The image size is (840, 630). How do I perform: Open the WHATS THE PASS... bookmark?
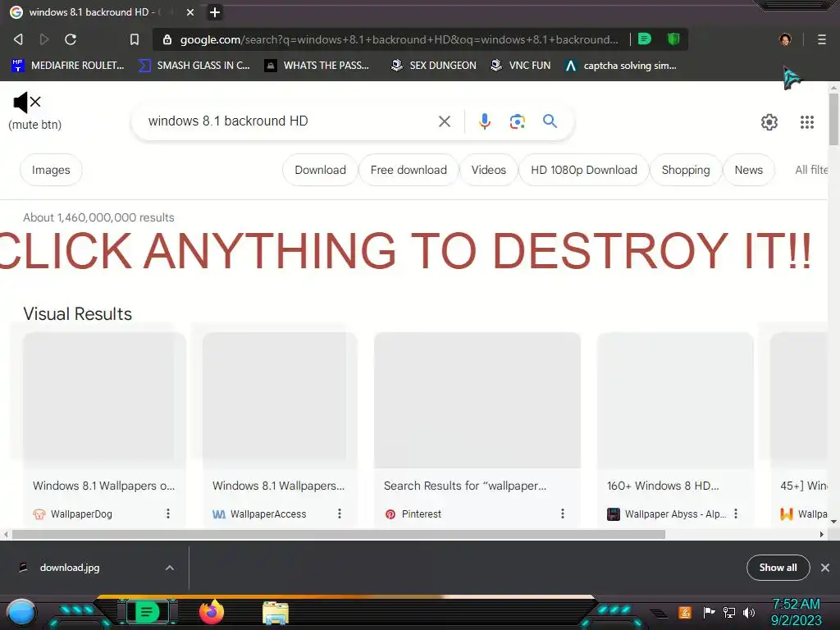(317, 66)
